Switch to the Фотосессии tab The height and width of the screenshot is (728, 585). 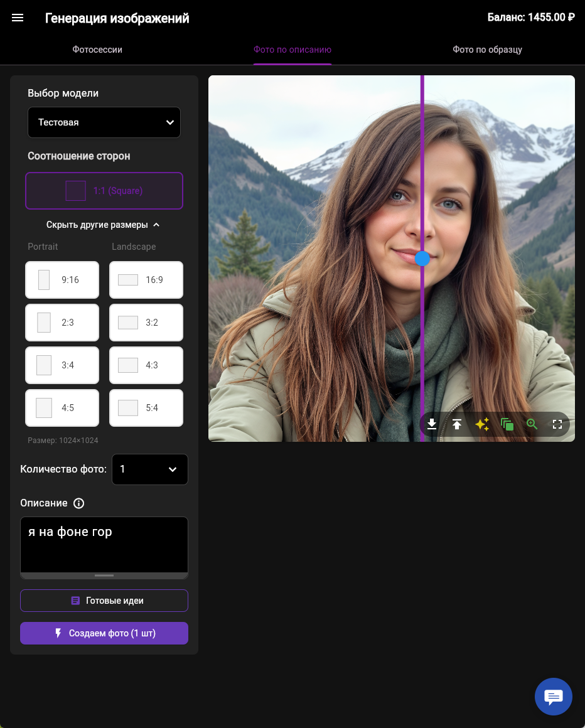click(97, 50)
